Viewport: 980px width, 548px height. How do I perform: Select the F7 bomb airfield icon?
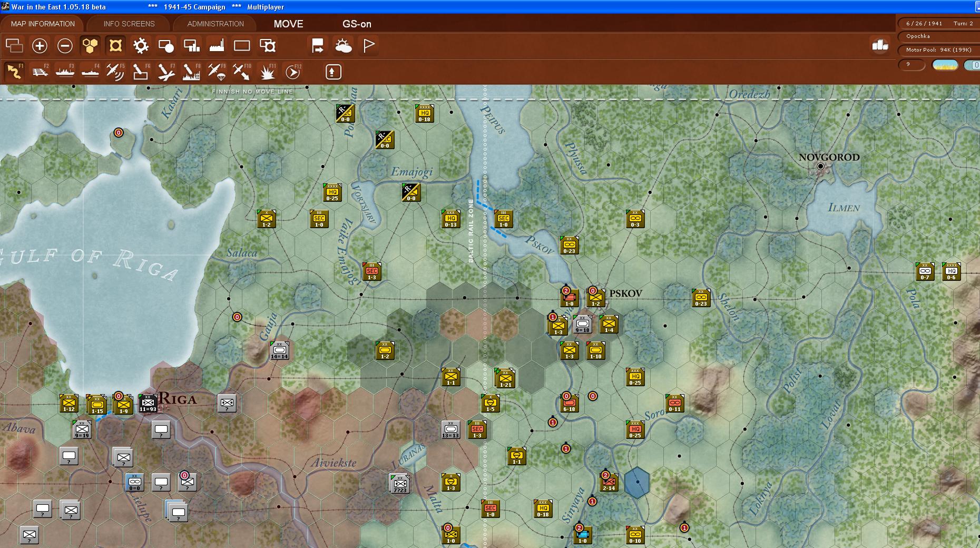pos(166,72)
